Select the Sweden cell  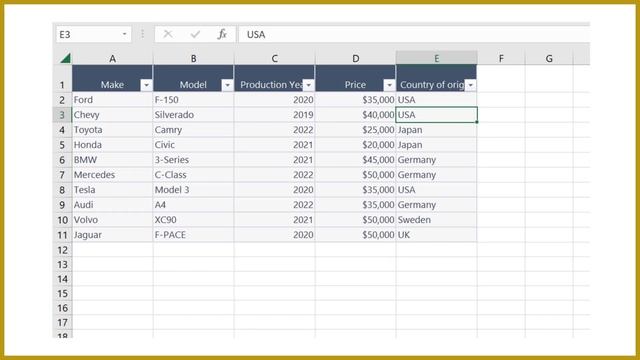point(436,220)
